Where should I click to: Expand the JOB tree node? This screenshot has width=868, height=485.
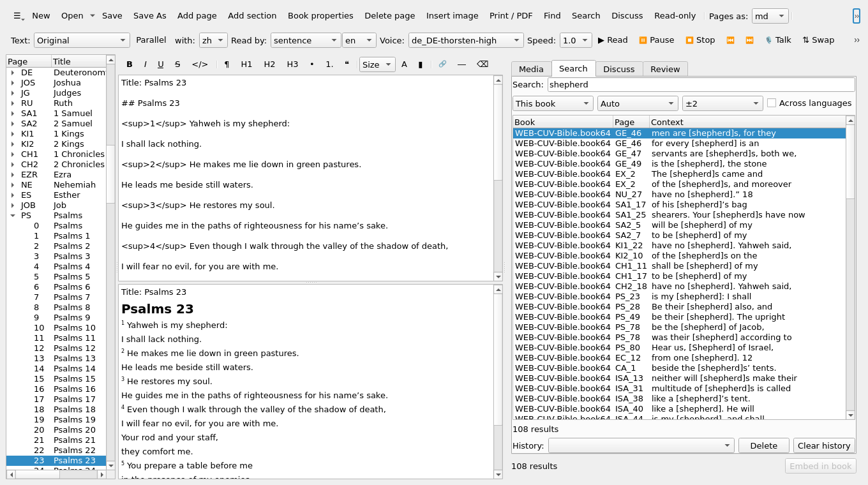pyautogui.click(x=12, y=205)
